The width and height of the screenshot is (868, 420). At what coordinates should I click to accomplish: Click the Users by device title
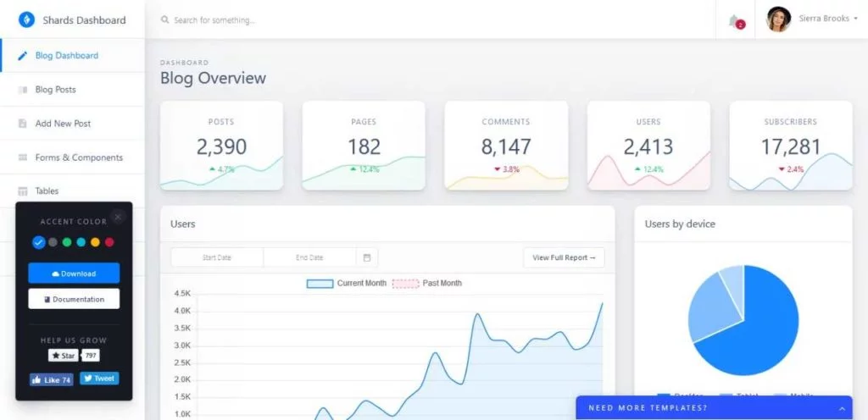click(x=680, y=224)
